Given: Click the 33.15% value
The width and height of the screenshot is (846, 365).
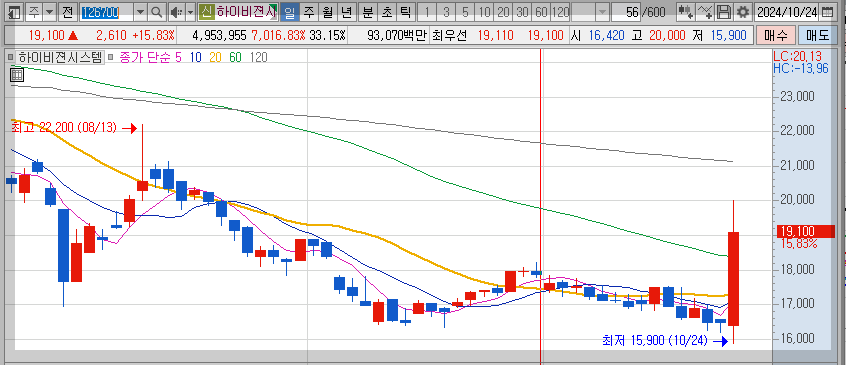Looking at the screenshot, I should point(328,36).
